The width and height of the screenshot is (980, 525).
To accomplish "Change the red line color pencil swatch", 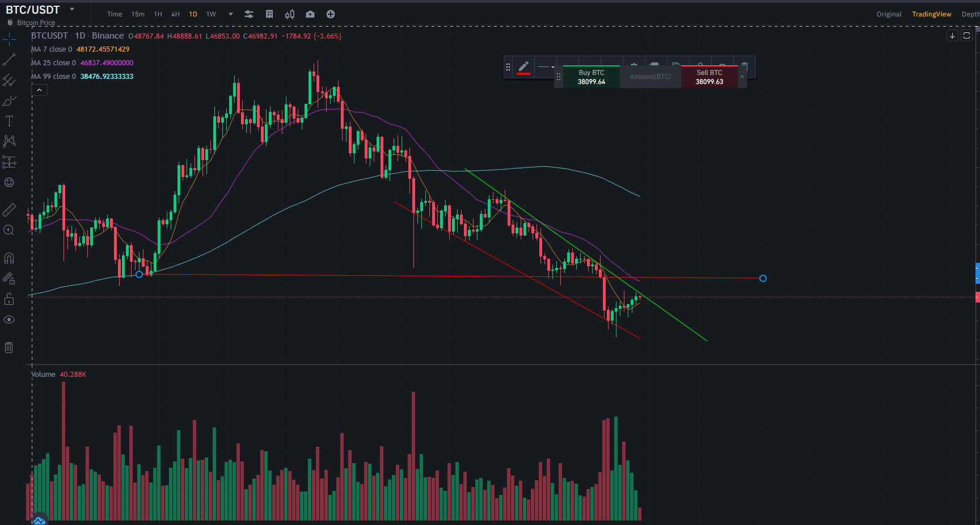I will (523, 68).
